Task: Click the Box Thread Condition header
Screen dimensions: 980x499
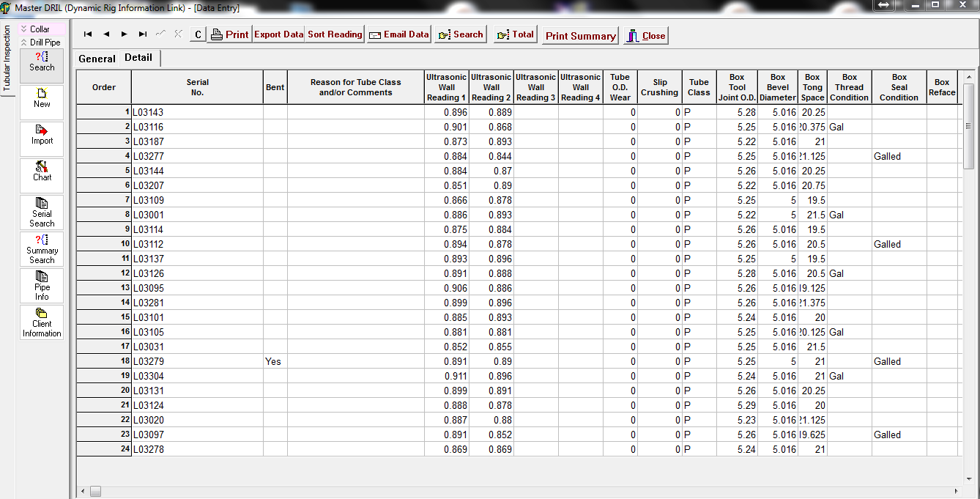Action: (x=850, y=87)
